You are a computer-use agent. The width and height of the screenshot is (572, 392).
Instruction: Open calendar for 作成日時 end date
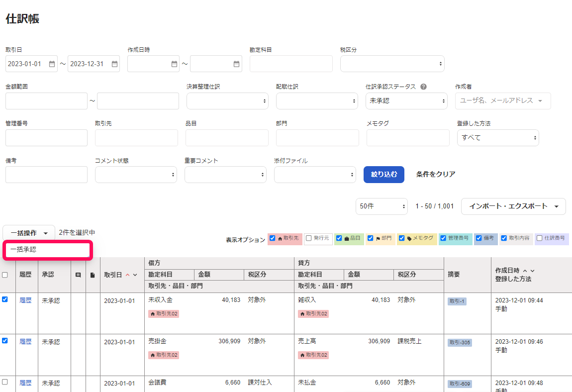click(x=236, y=64)
